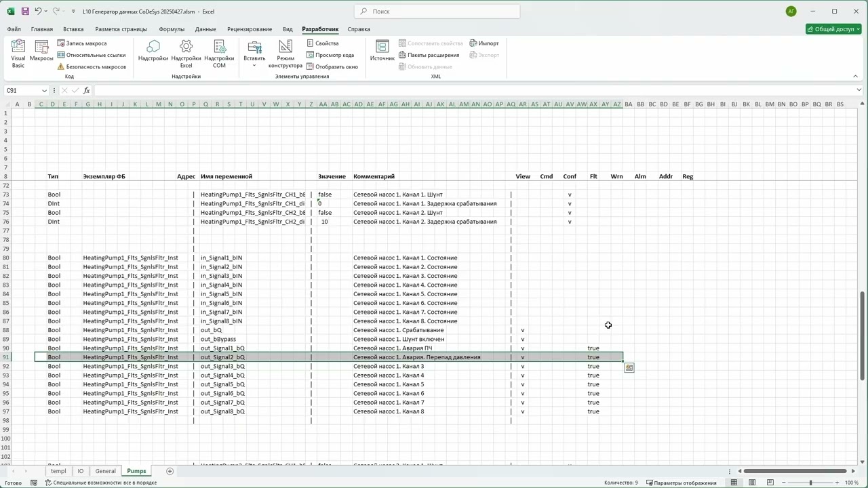
Task: Expand the Insert controls (Вставить) dropdown
Action: click(x=254, y=54)
